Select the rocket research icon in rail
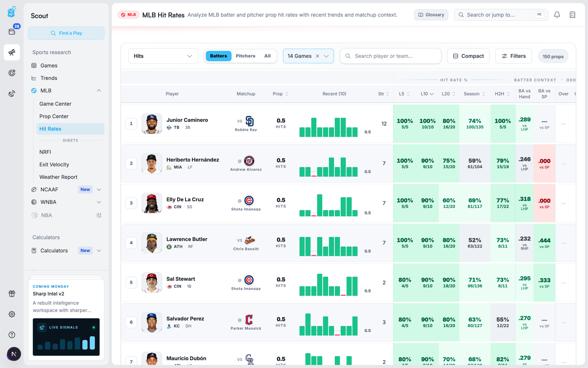Viewport: 588px width, 368px height. point(12,52)
